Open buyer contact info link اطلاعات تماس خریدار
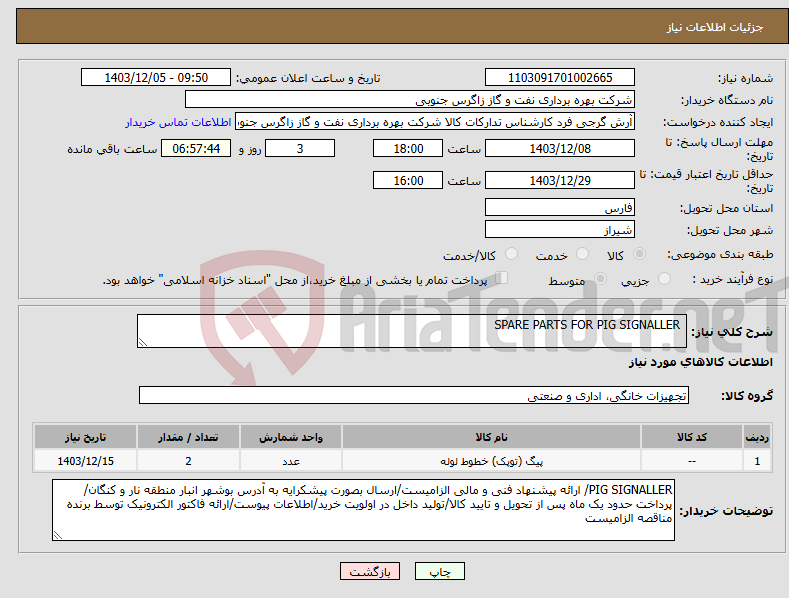Image resolution: width=789 pixels, height=598 pixels. [x=178, y=122]
